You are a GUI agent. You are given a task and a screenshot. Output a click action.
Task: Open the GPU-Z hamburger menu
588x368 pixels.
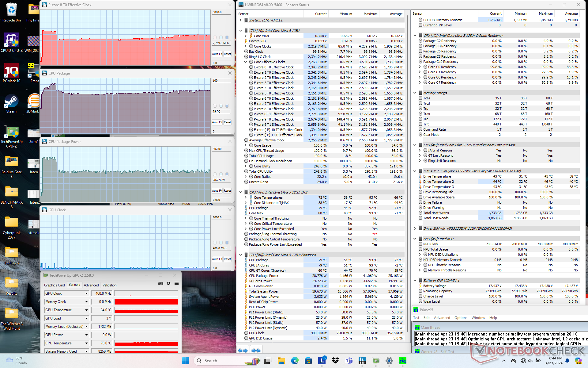(176, 283)
